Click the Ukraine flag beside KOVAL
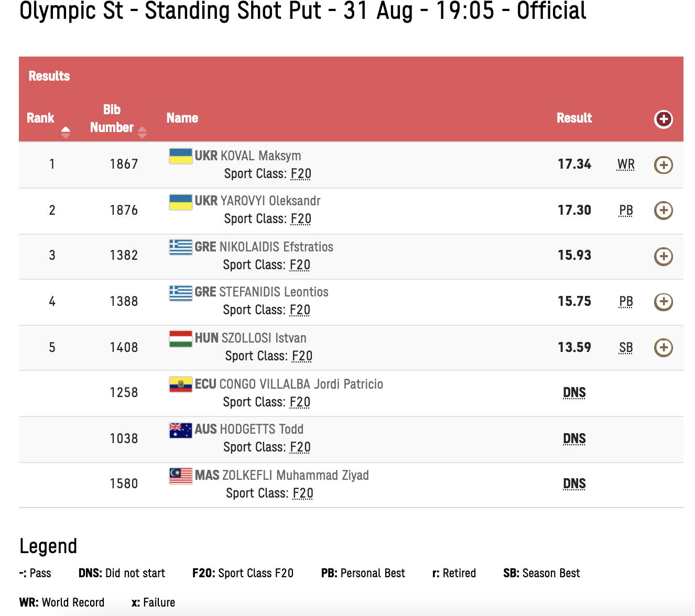This screenshot has height=616, width=695. (x=180, y=156)
